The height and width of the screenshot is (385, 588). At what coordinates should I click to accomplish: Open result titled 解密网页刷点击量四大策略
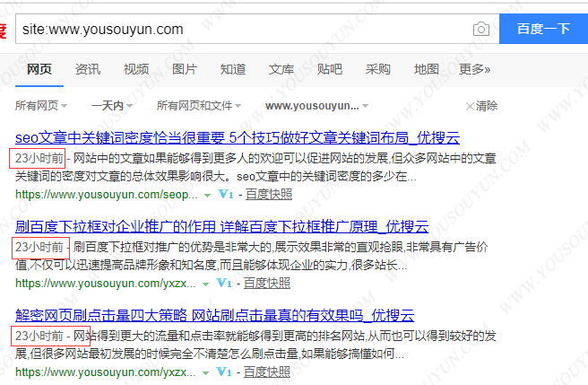[x=215, y=316]
